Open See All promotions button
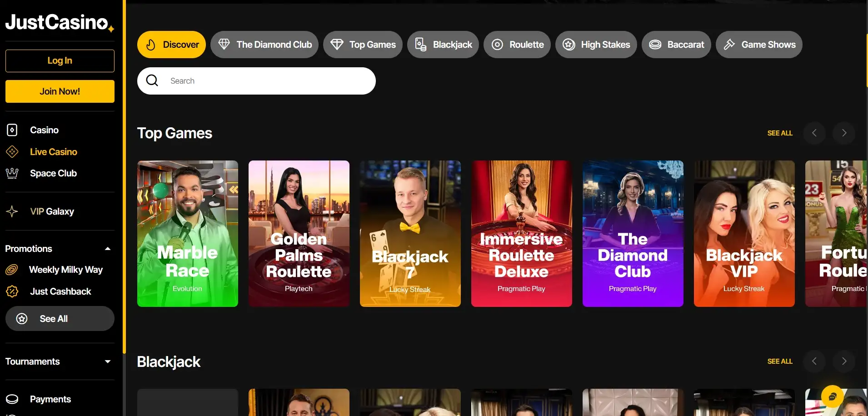The image size is (868, 416). [x=60, y=319]
